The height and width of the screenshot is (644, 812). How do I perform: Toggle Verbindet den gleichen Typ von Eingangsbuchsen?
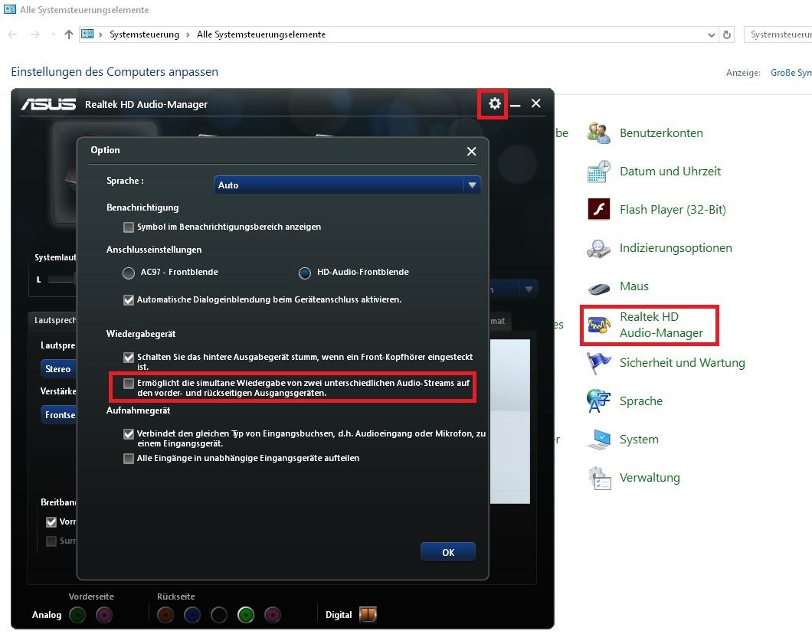(x=129, y=434)
